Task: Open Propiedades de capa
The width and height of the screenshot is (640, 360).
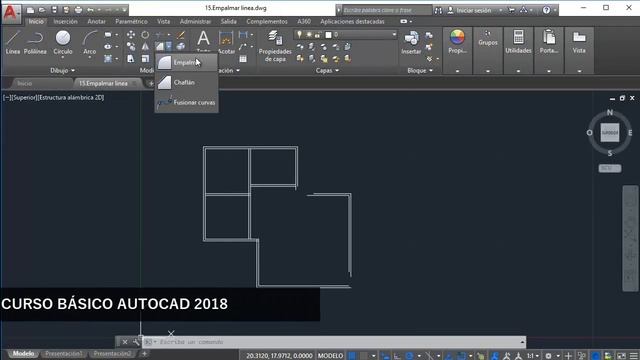Action: click(275, 46)
